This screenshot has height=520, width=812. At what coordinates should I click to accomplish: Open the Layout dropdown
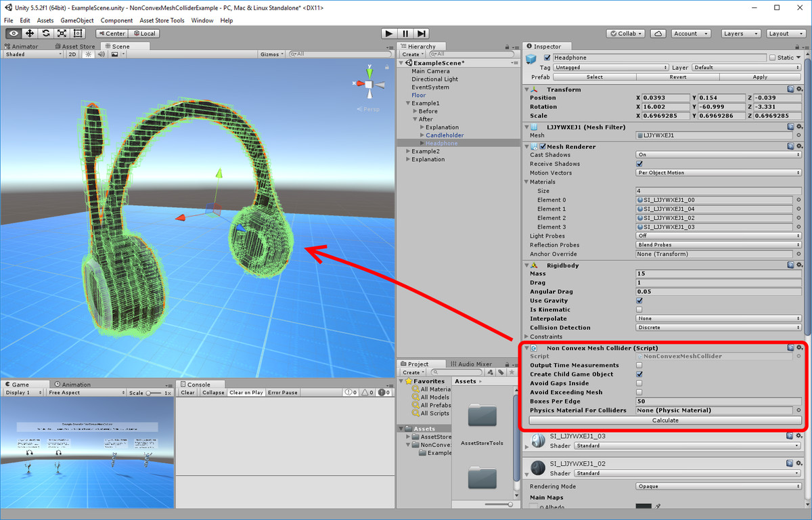coord(785,32)
